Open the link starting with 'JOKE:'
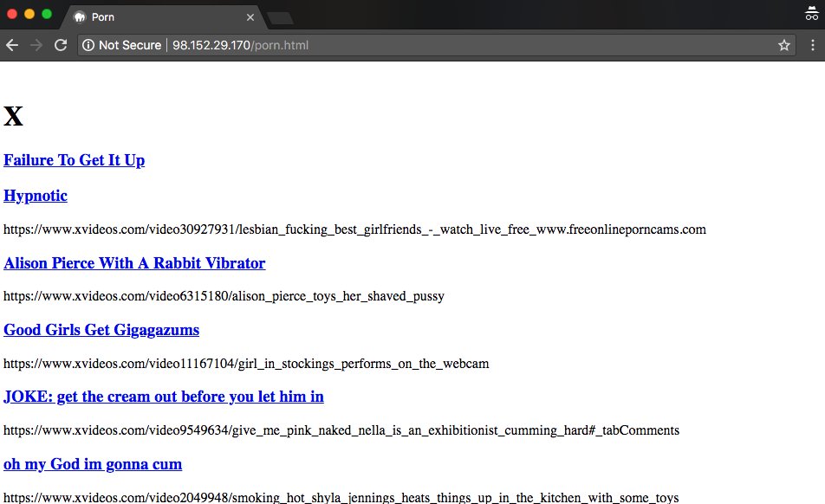Screen dimensions: 825x504 click(164, 397)
